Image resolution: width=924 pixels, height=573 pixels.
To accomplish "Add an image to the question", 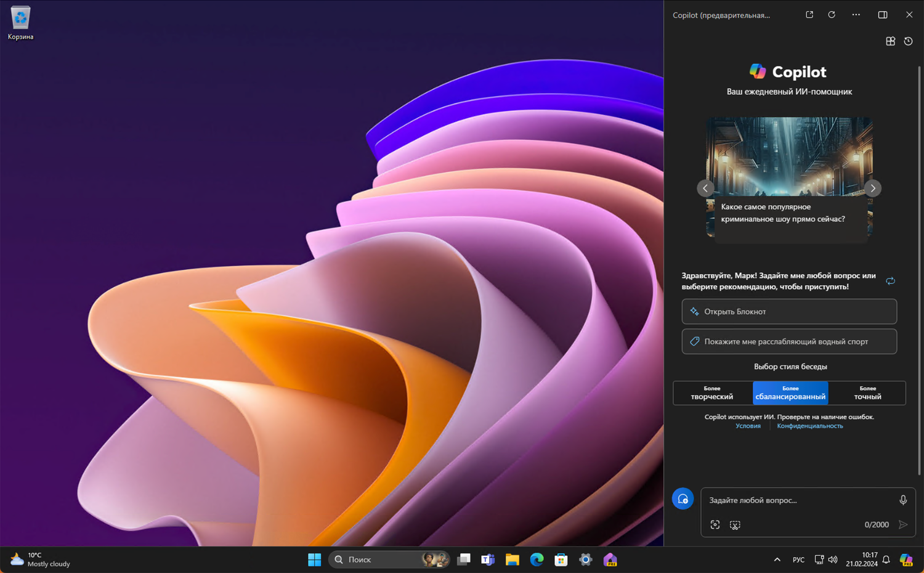I will tap(715, 525).
